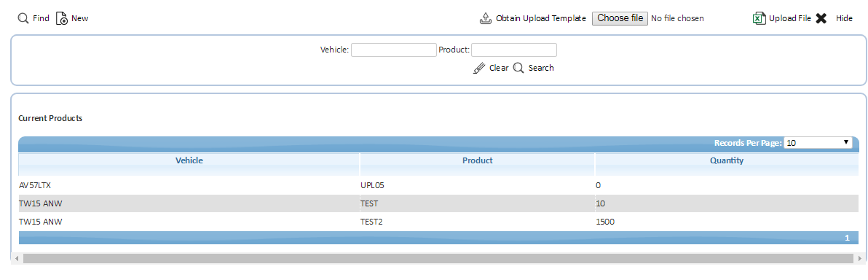Go to page 1 in pager
868x280 pixels.
tap(847, 238)
